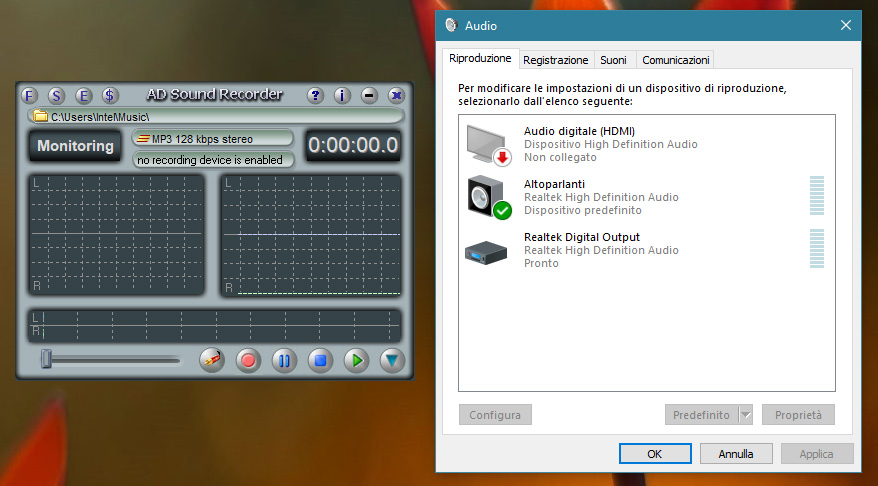Open the Predefinito dropdown arrow

[745, 414]
